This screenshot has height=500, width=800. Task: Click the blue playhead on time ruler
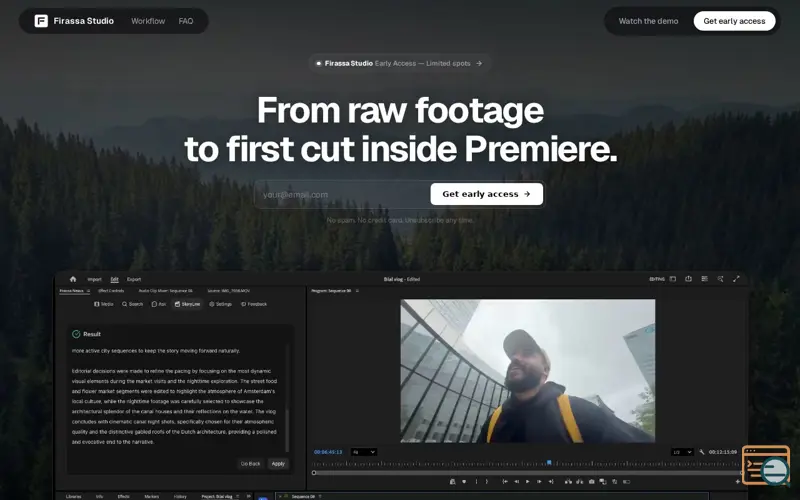click(549, 463)
